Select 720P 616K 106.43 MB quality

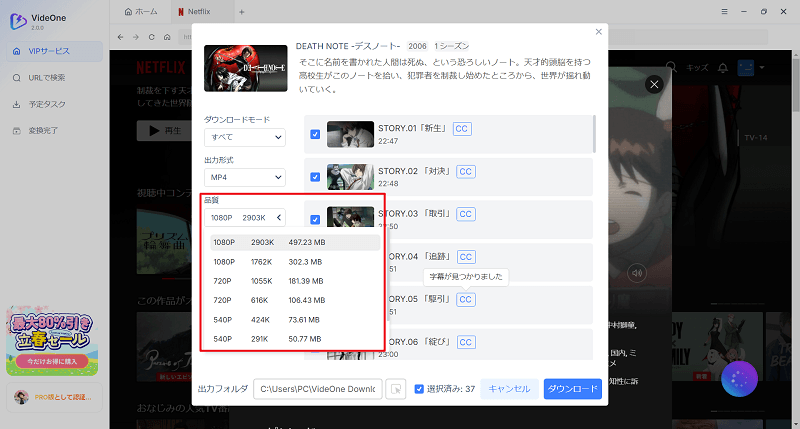[295, 300]
